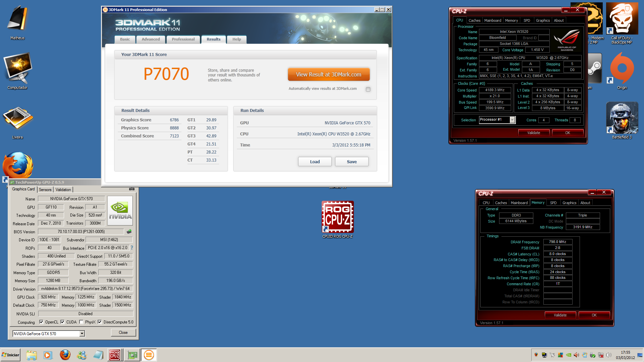Click the Show Desktop button in the tray
The image size is (644, 362).
[641, 355]
